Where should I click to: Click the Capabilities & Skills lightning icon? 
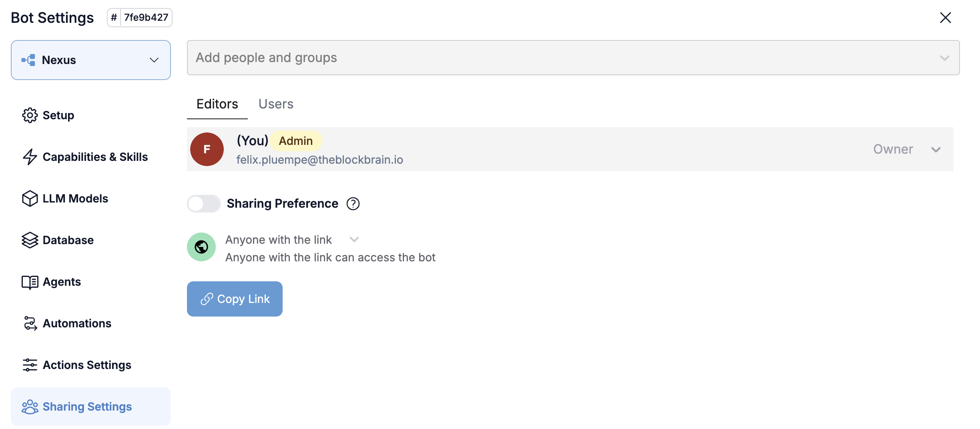coord(30,157)
